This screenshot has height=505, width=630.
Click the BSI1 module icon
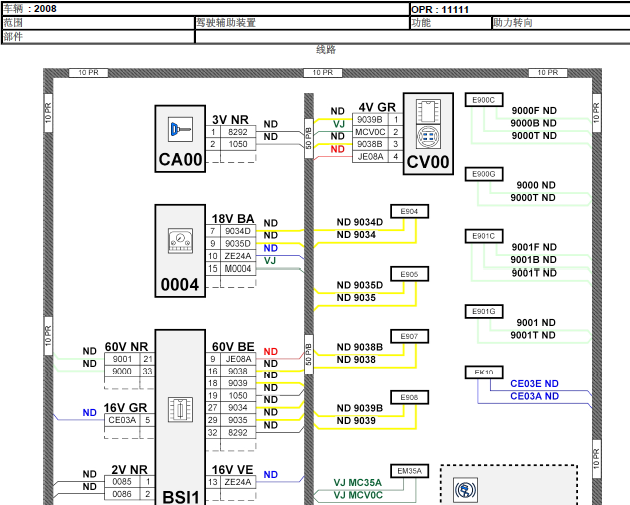180,408
